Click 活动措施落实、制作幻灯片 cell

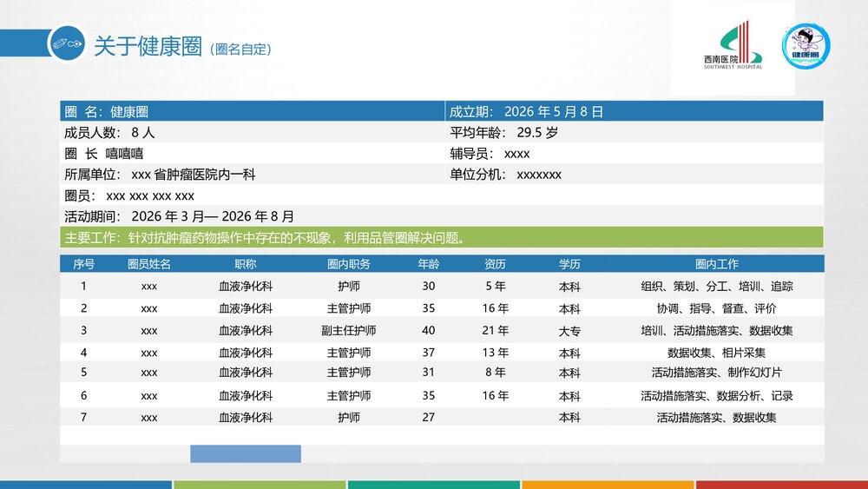pos(717,372)
